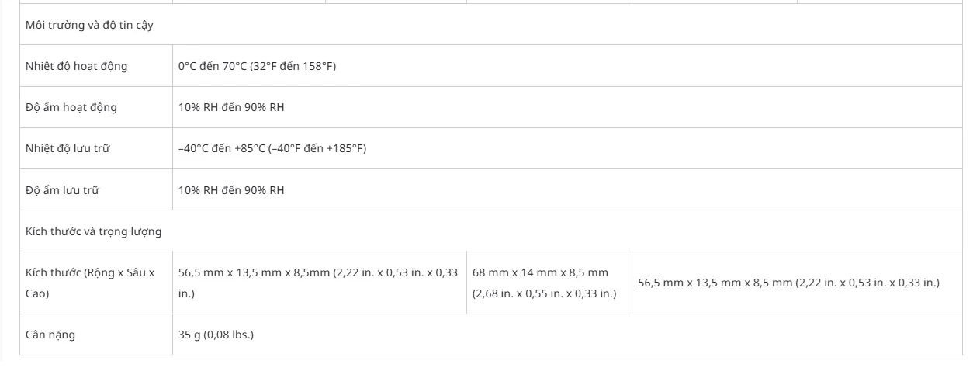
Task: Click the storage humidity value in 'Độ ẩm lưu trữ' row
Action: pos(231,190)
